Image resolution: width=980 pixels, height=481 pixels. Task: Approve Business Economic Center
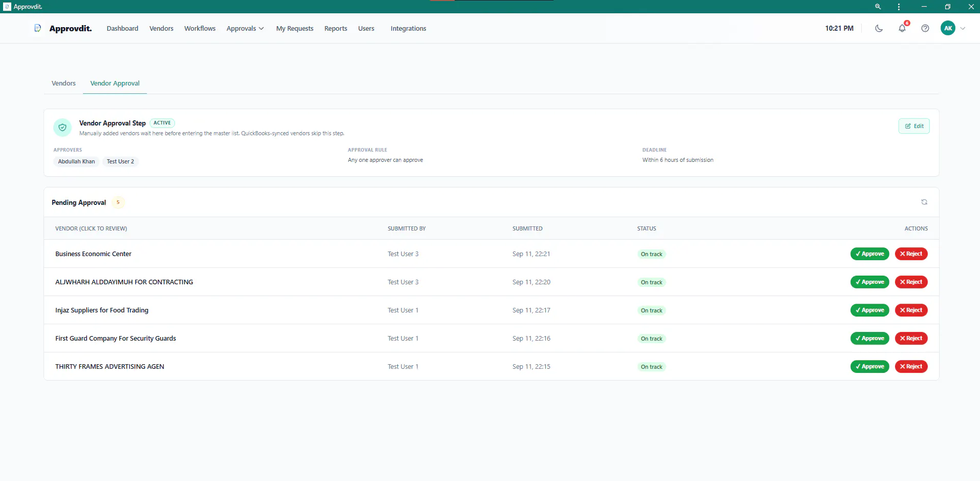click(869, 254)
